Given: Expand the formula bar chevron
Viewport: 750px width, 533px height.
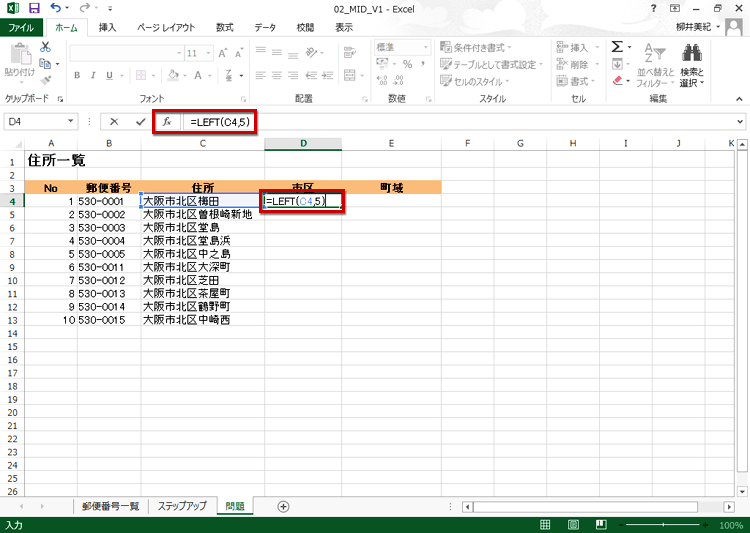Looking at the screenshot, I should tap(740, 122).
